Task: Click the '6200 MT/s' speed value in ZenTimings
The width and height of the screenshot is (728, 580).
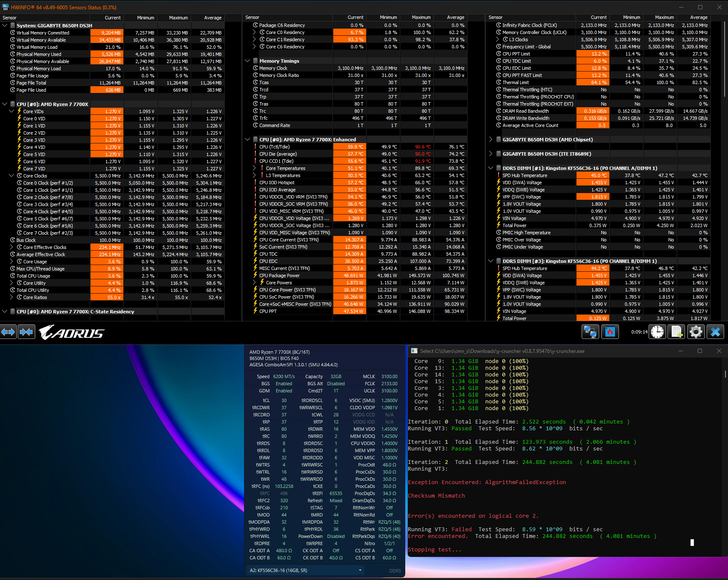Action: pos(284,376)
